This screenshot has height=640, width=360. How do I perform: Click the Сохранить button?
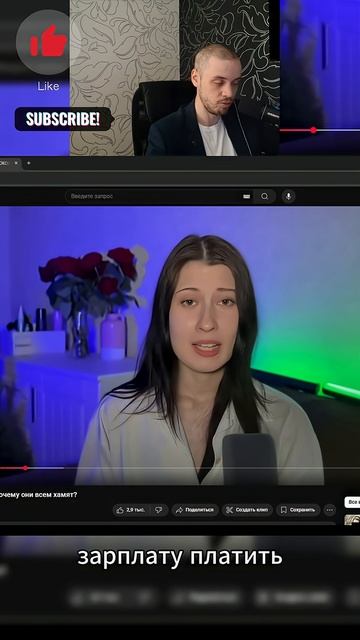(x=298, y=510)
